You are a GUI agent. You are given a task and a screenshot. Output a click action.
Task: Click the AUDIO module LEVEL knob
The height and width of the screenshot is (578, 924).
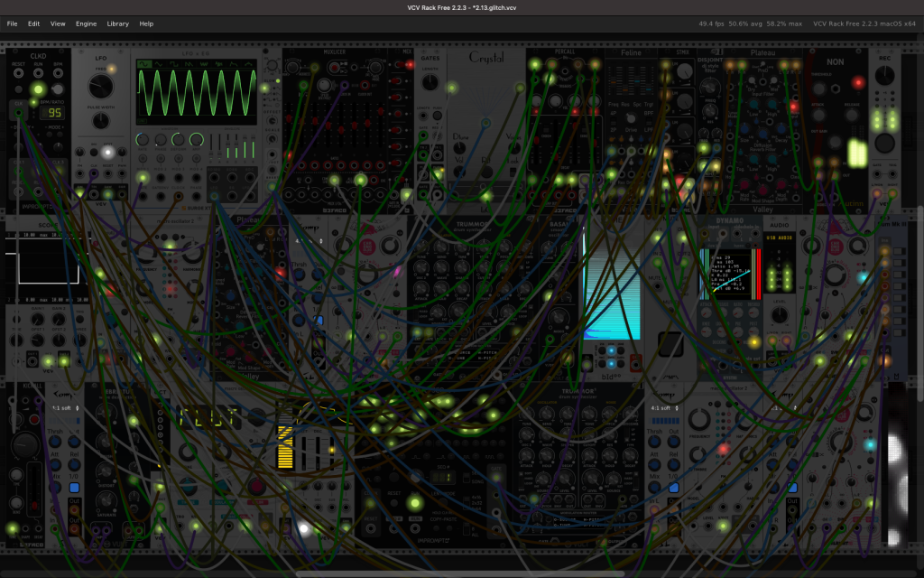coord(780,315)
